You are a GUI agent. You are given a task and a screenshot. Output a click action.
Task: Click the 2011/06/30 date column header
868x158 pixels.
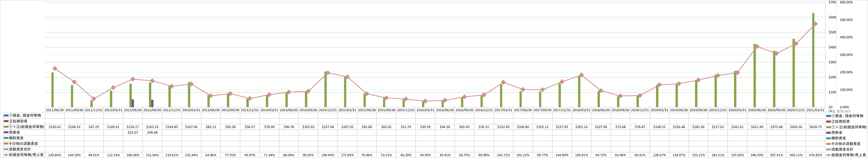tap(55, 110)
